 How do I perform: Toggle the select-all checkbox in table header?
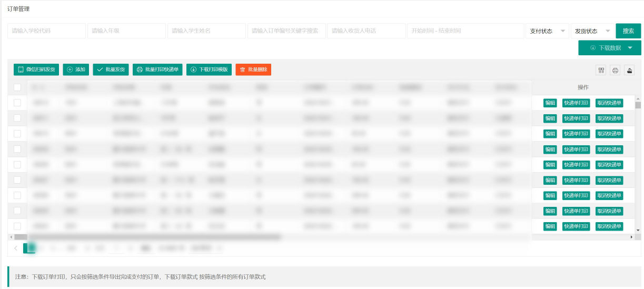[17, 87]
